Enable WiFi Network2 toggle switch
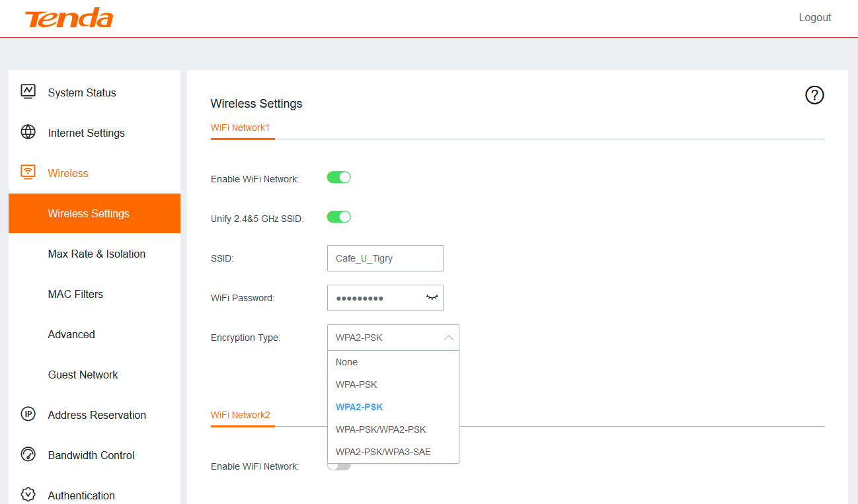The image size is (858, 504). pos(338,466)
